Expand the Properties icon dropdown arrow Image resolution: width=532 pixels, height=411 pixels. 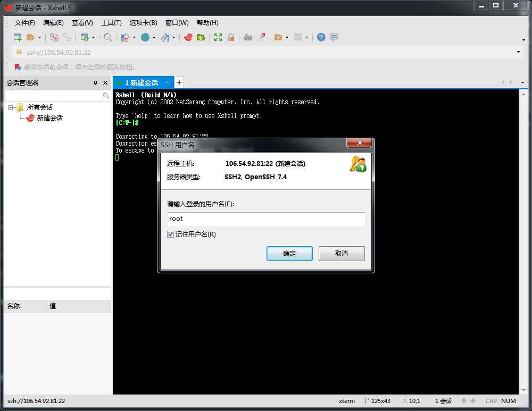[x=93, y=37]
